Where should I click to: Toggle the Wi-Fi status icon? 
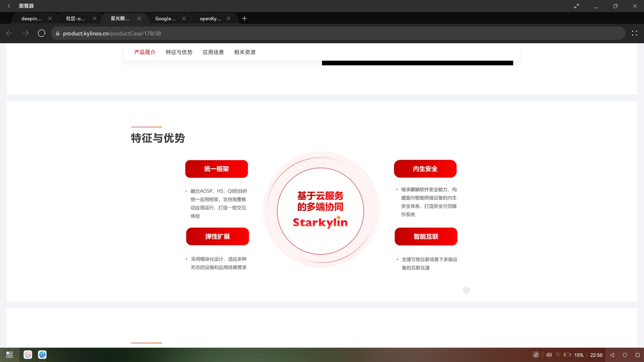pos(558,355)
